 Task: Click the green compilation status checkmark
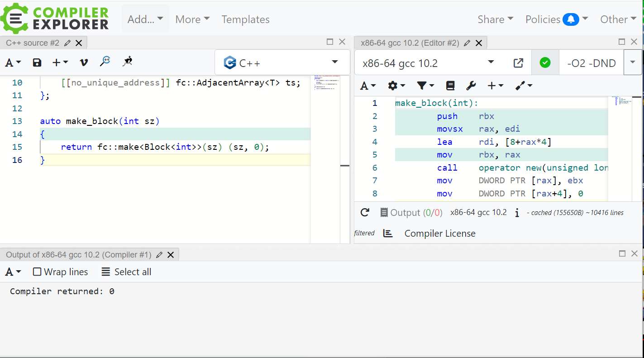point(545,63)
